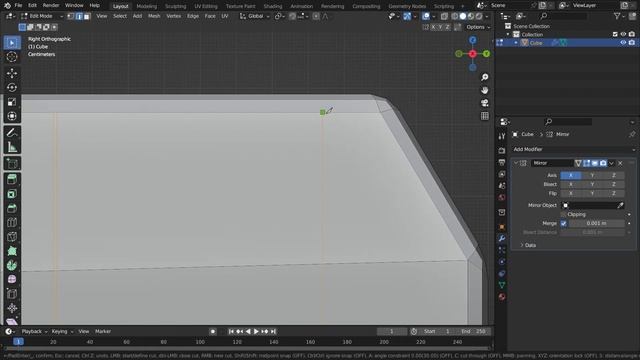Open the Options dropdown

tap(478, 27)
